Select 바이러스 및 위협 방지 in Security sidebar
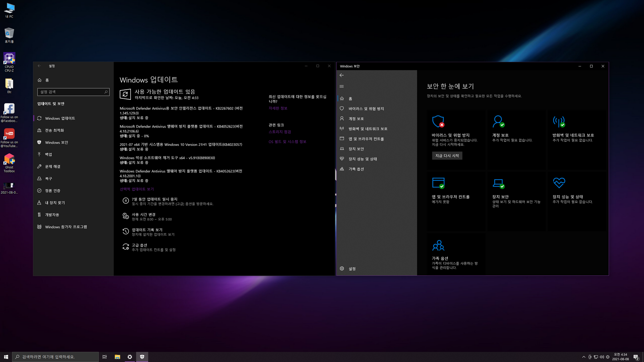Viewport: 644px width, 362px height. coord(377,108)
